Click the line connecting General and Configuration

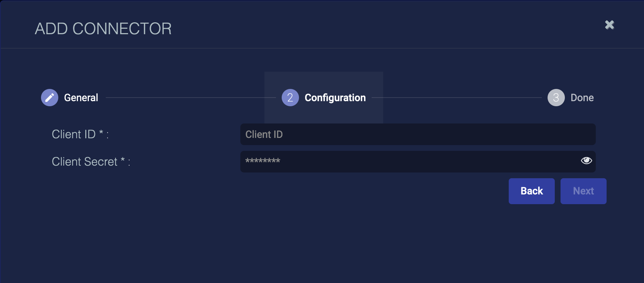point(191,98)
